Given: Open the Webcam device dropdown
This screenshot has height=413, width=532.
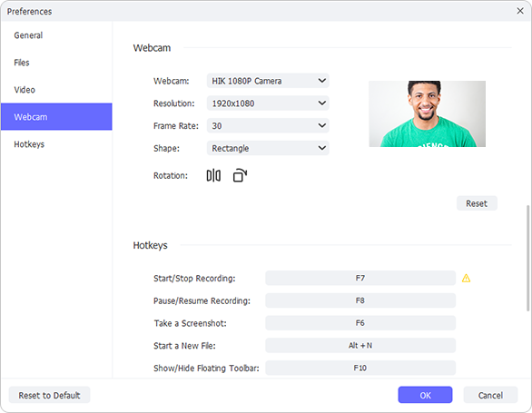Looking at the screenshot, I should click(268, 81).
